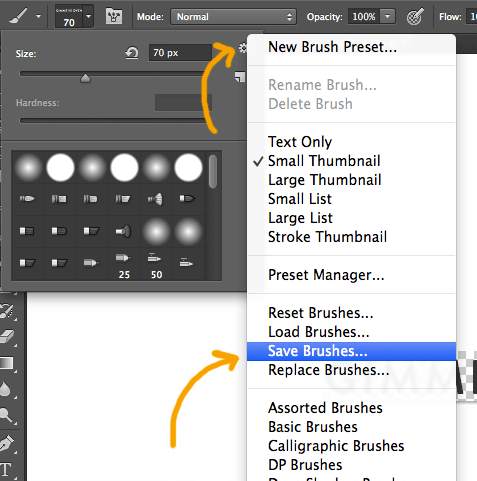477x481 pixels.
Task: Toggle tablet pressure for opacity icon
Action: click(415, 17)
